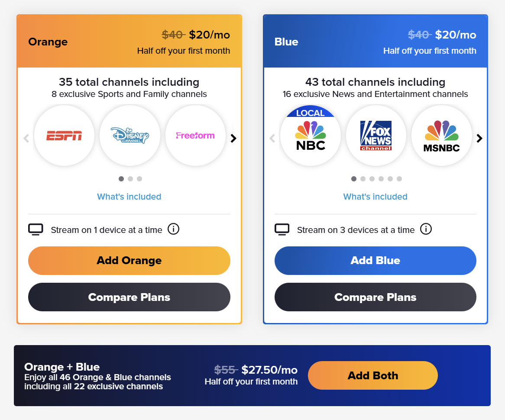
Task: Jump to the third Orange carousel page dot
Action: tap(139, 178)
